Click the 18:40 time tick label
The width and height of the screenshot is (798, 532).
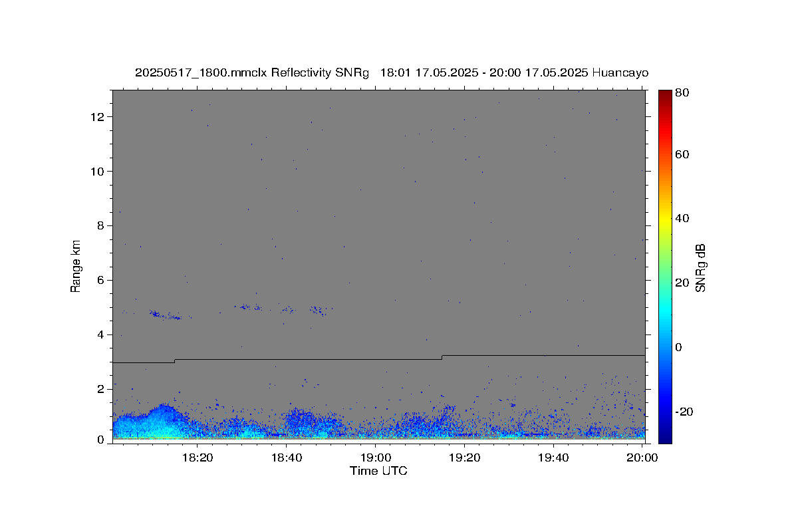[x=287, y=458]
